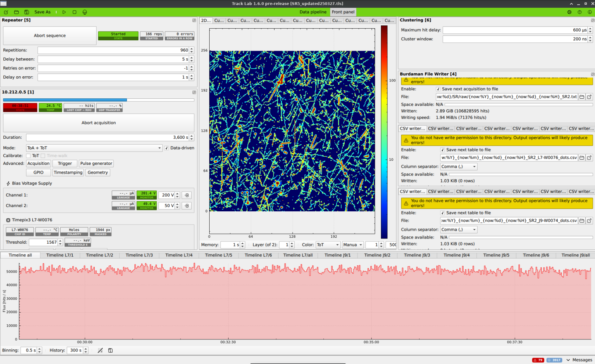Open the Color dropdown set to ToT

[x=328, y=245]
